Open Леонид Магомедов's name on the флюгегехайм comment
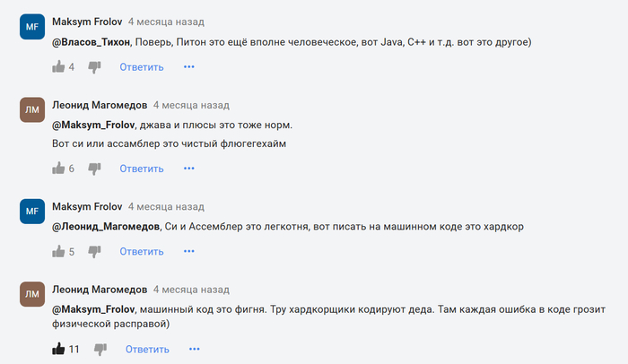 click(x=99, y=104)
